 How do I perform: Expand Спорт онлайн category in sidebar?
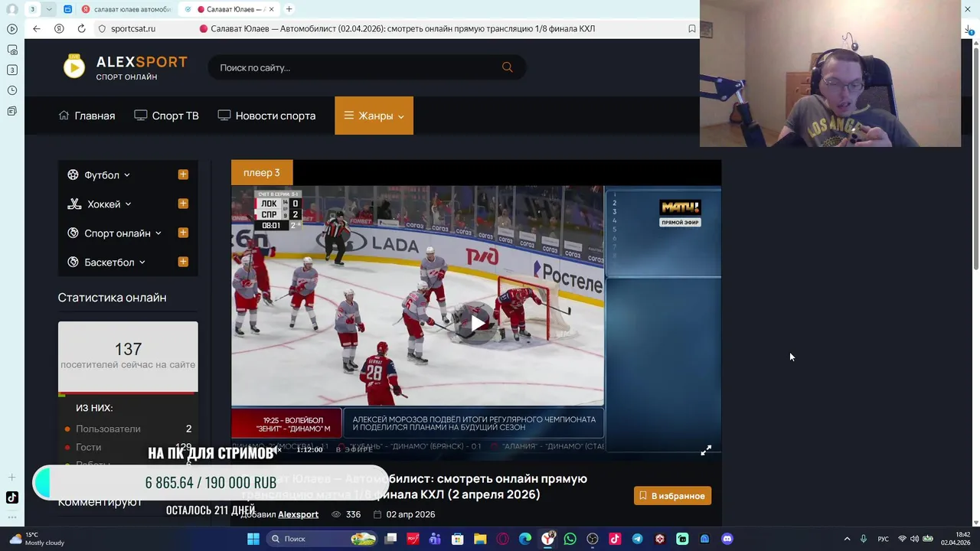tap(115, 233)
